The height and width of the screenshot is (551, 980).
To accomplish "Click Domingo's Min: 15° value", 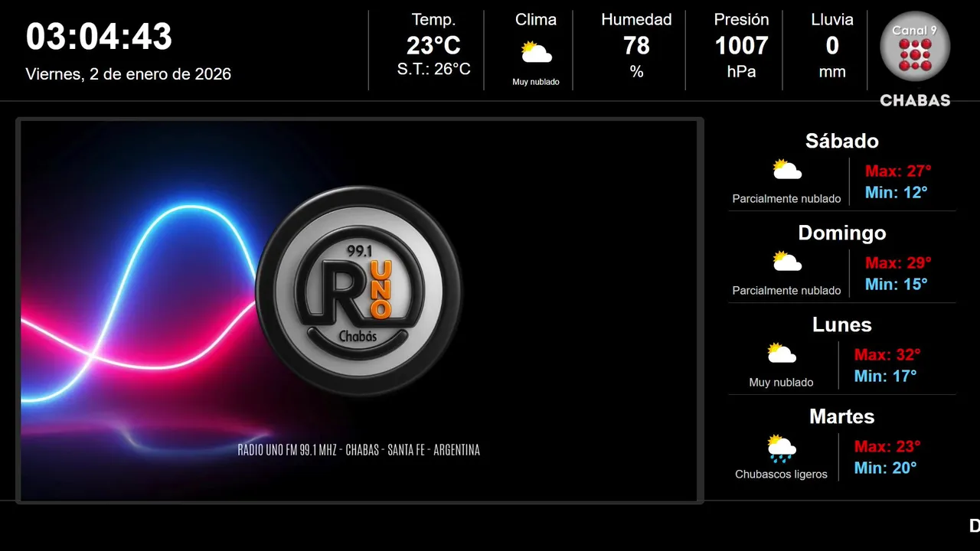I will 896,284.
